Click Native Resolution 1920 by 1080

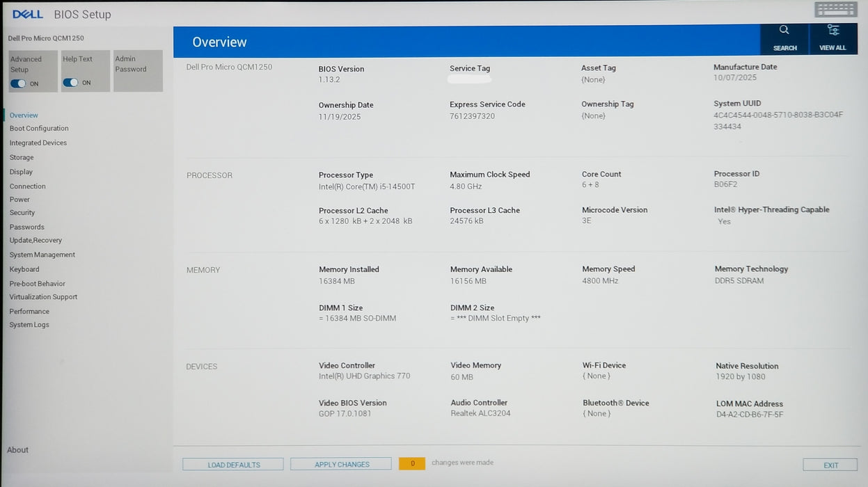tap(741, 377)
